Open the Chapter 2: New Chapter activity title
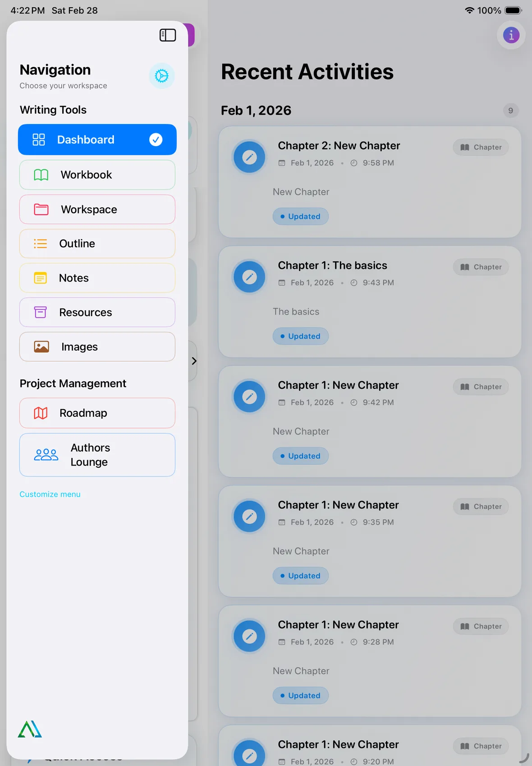The height and width of the screenshot is (766, 532). 339,146
